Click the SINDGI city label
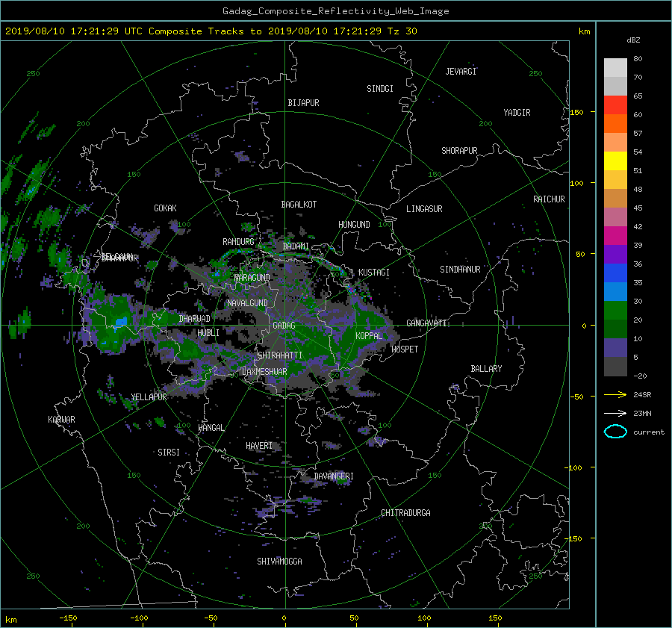 pyautogui.click(x=380, y=89)
